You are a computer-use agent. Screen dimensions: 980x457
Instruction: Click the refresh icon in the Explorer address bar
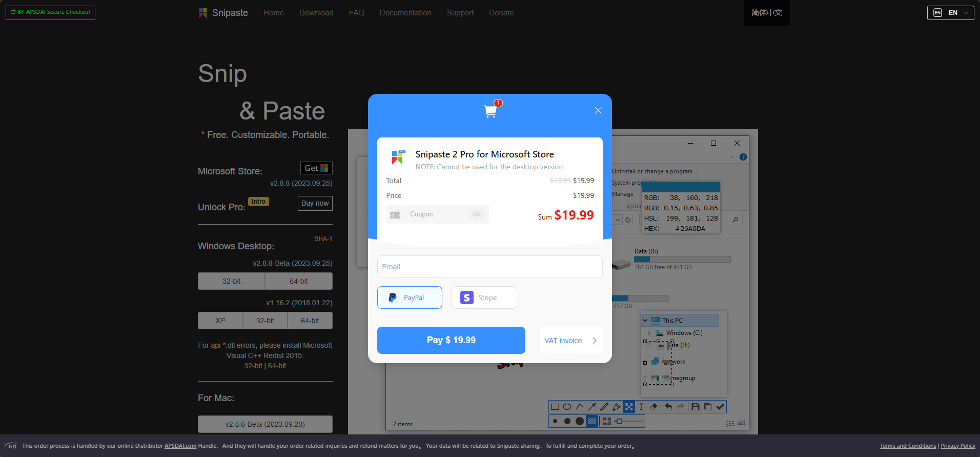pos(628,220)
